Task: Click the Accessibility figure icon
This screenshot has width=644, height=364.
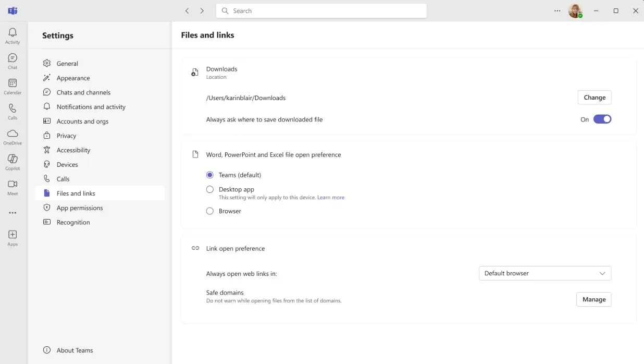Action: [47, 150]
